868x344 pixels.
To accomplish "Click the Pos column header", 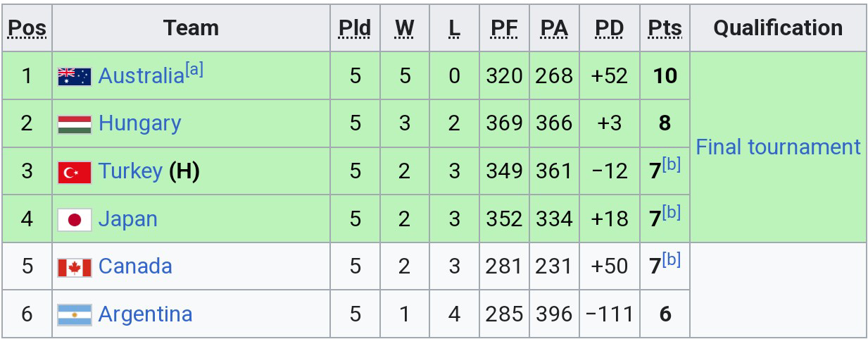I will [27, 28].
